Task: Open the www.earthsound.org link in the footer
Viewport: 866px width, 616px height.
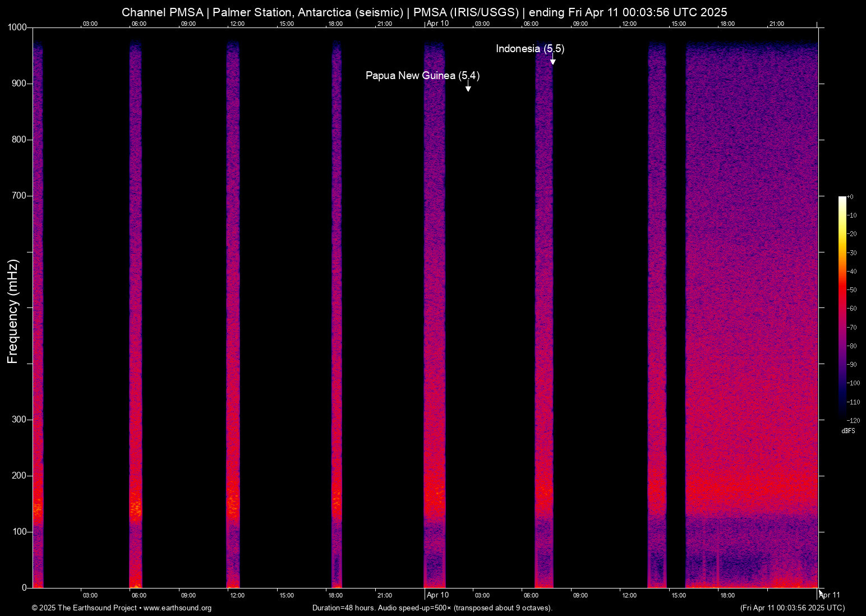Action: (177, 608)
